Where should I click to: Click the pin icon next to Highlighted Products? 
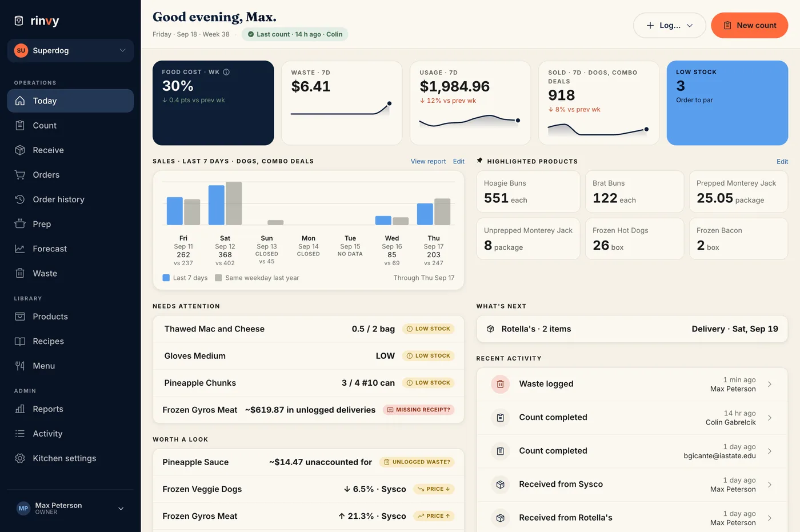coord(480,161)
